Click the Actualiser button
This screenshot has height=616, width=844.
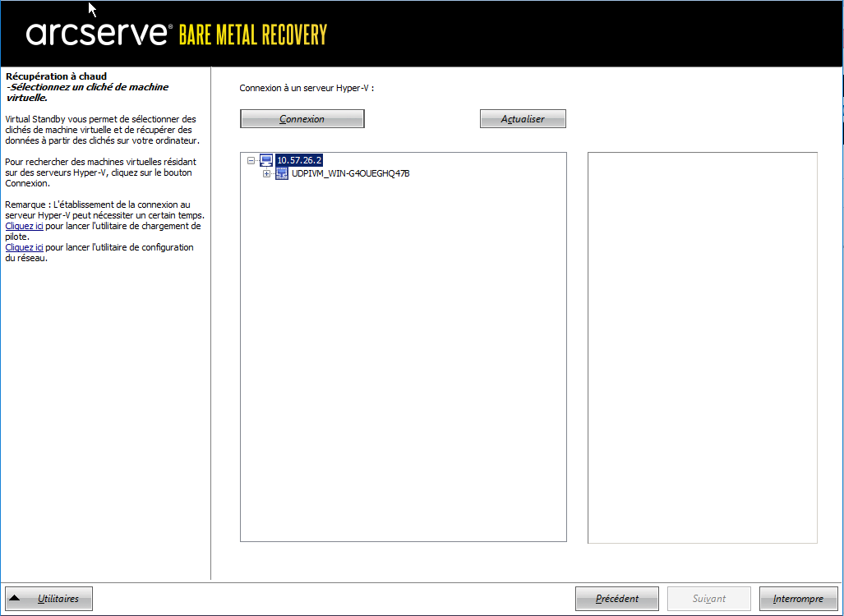(x=523, y=119)
